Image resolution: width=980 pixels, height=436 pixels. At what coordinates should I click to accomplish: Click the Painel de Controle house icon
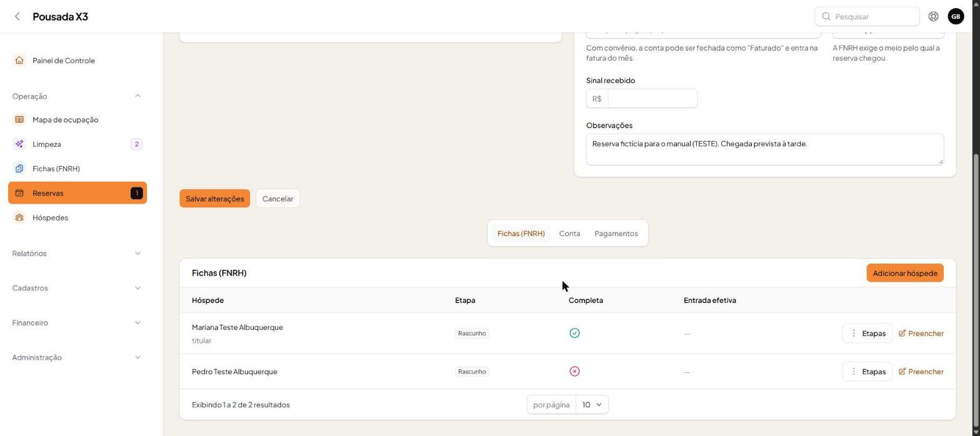coord(19,61)
